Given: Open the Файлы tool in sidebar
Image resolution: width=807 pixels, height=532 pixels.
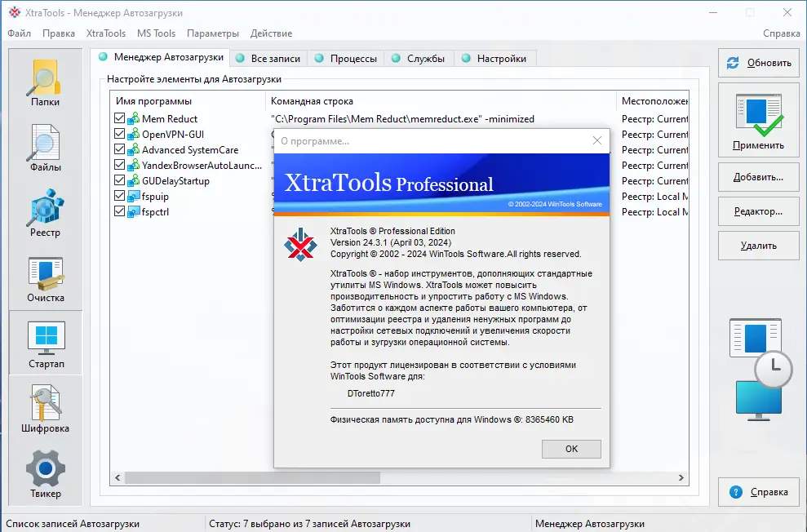Looking at the screenshot, I should (46, 149).
